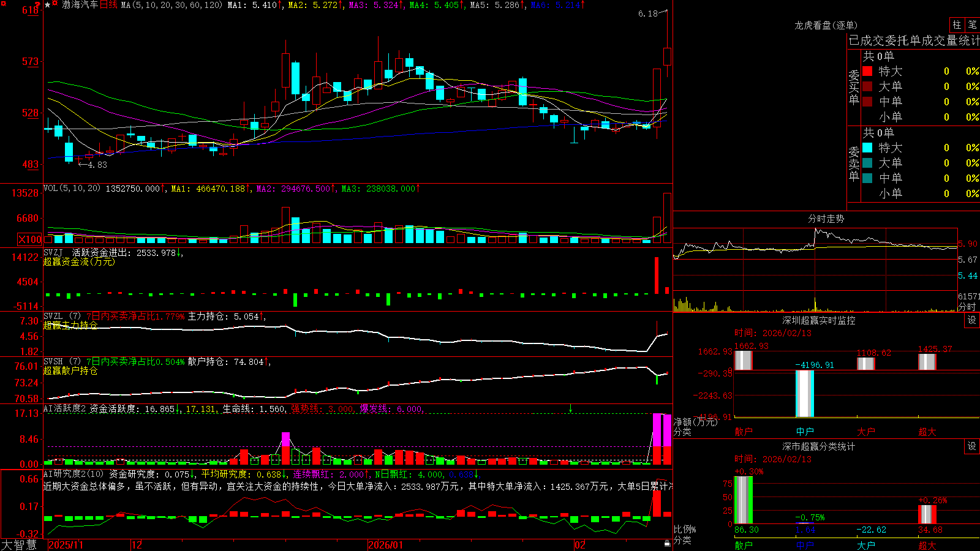Viewport: 980px width, 551px height.
Task: Click the 分时走势 panel title
Action: pos(826,219)
